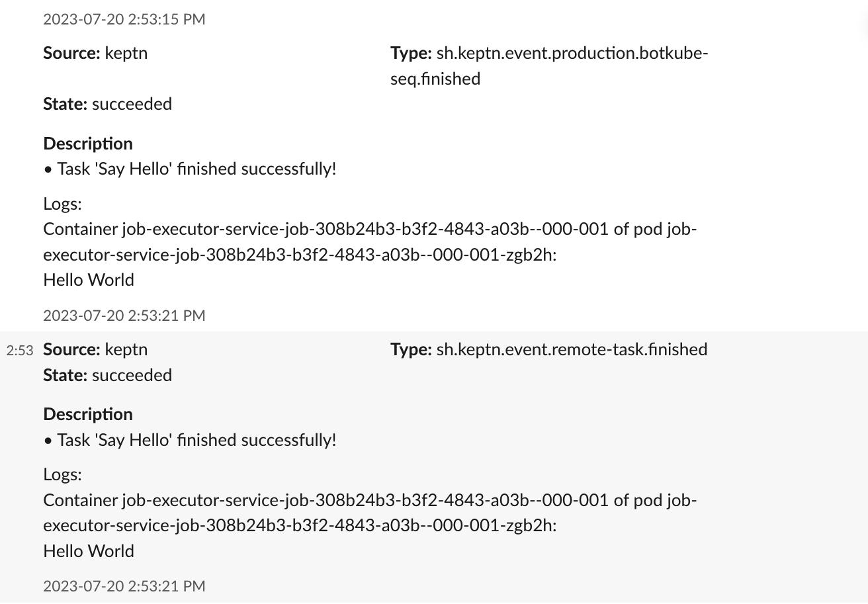
Task: Click the botkube-seq.finished event type text
Action: [549, 65]
